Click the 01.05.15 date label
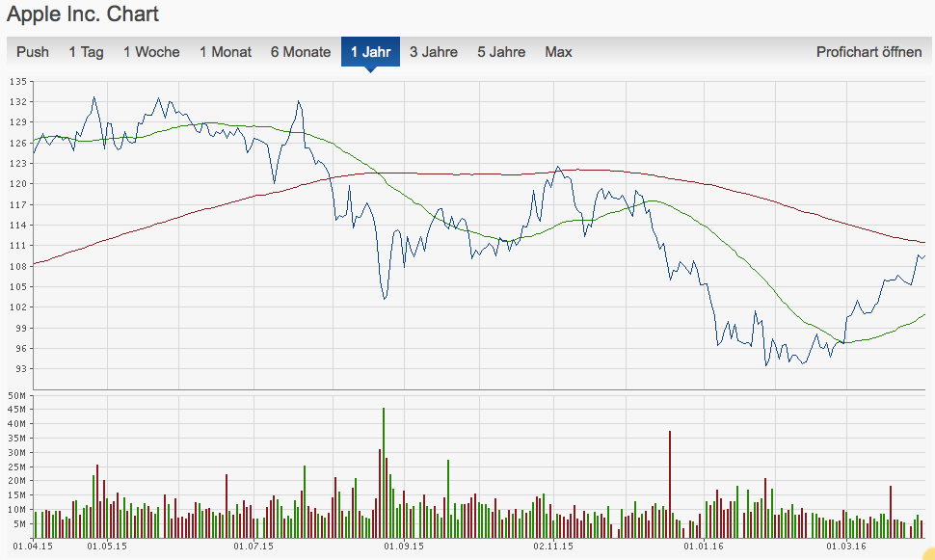 [x=107, y=546]
